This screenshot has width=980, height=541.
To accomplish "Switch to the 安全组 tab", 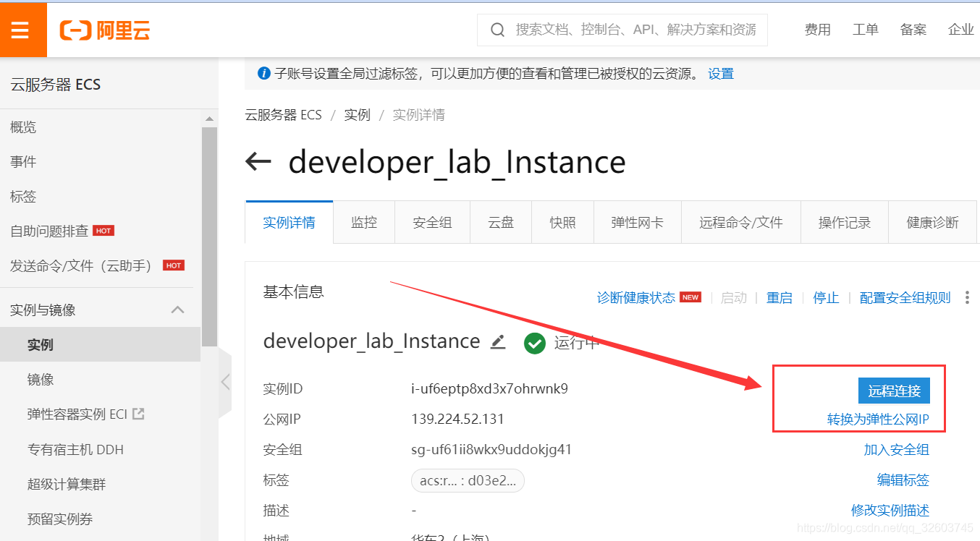I will coord(433,222).
